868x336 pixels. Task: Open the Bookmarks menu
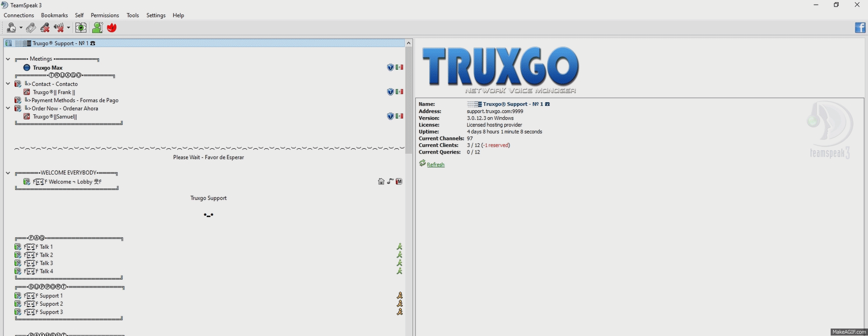[54, 15]
